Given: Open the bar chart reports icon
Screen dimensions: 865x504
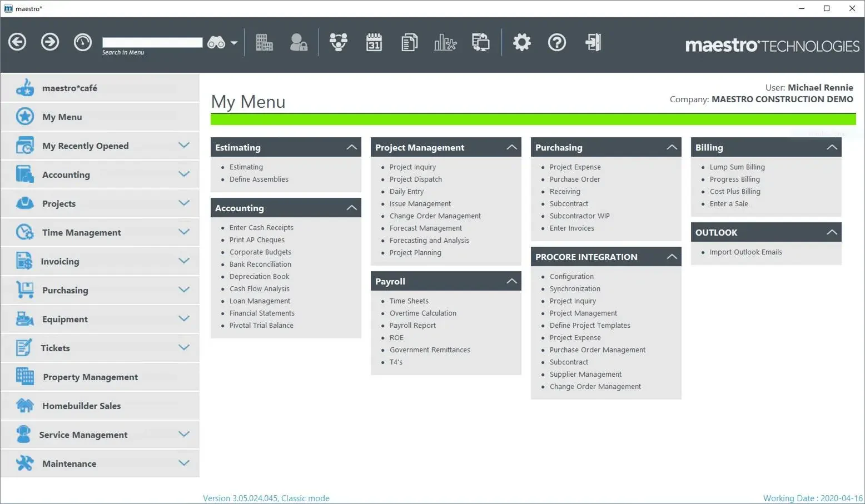Looking at the screenshot, I should [x=445, y=42].
